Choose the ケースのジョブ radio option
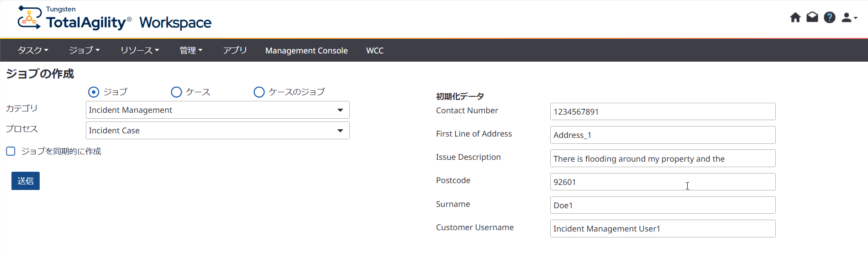Screen dimensions: 868x258 pyautogui.click(x=259, y=92)
